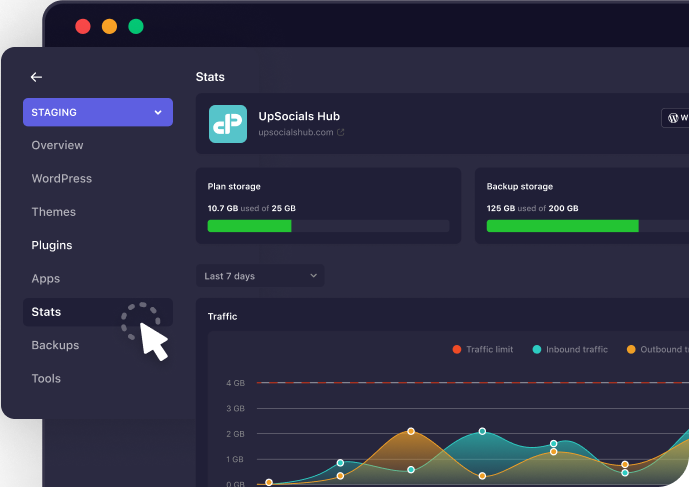
Task: Click the UpSocials Hub site title
Action: pyautogui.click(x=299, y=116)
